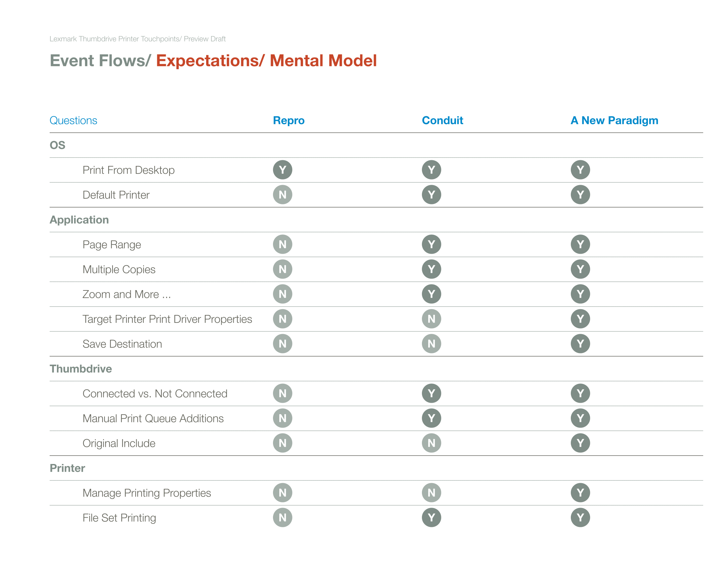
Task: Click the Questions column heading
Action: 73,121
